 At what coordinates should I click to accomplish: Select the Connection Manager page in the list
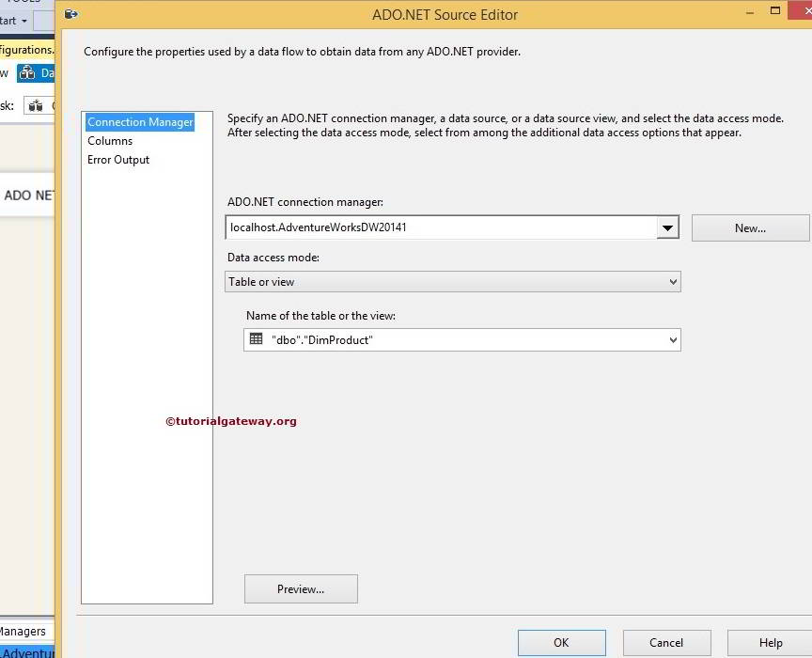pos(139,121)
